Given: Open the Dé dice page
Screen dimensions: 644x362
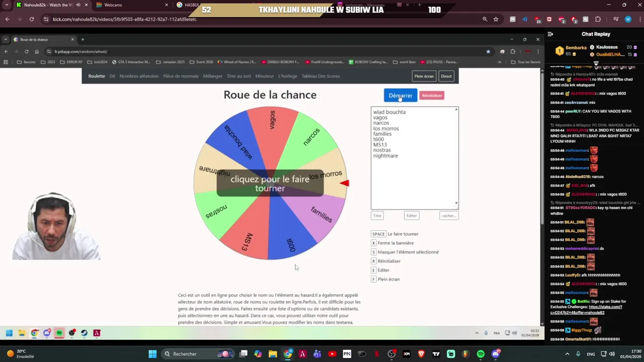Looking at the screenshot, I should 112,76.
